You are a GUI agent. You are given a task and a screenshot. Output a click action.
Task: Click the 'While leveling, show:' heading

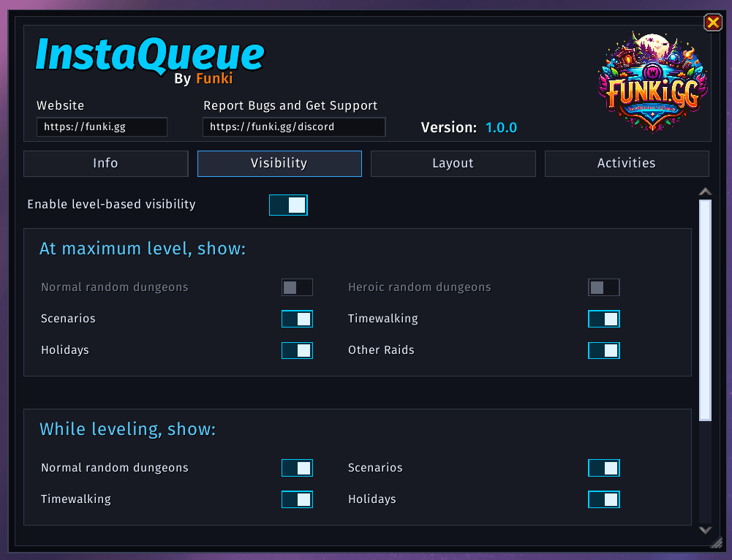127,429
